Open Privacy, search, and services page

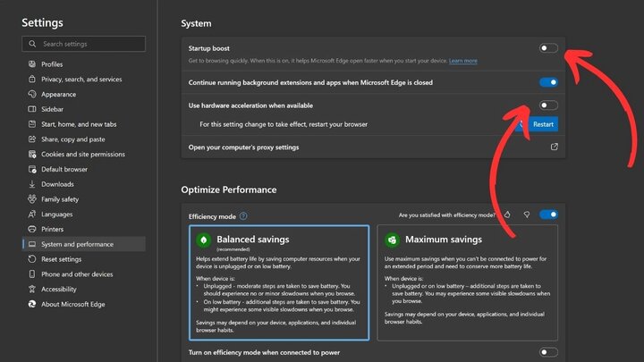point(84,79)
